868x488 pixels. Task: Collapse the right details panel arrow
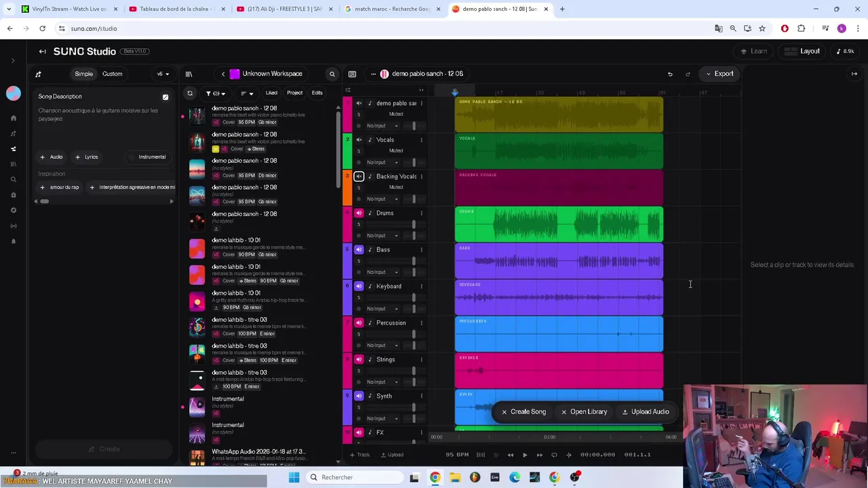(x=854, y=74)
